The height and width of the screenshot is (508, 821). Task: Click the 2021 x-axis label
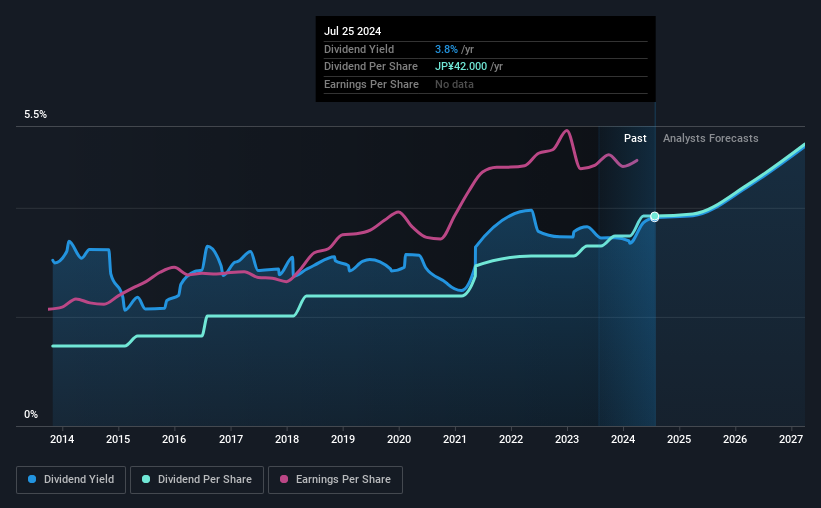(x=454, y=439)
